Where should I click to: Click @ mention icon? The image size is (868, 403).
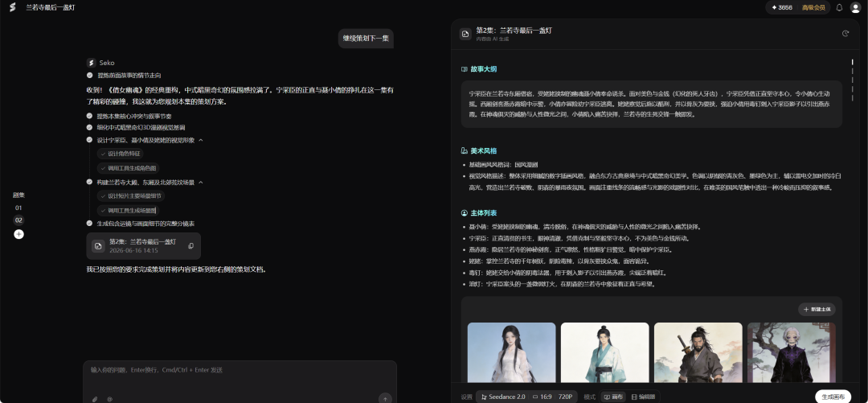pyautogui.click(x=109, y=398)
